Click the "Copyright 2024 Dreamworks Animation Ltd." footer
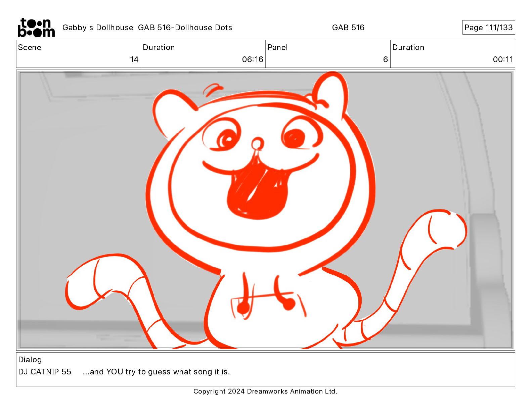This screenshot has height=411, width=532. [x=265, y=391]
